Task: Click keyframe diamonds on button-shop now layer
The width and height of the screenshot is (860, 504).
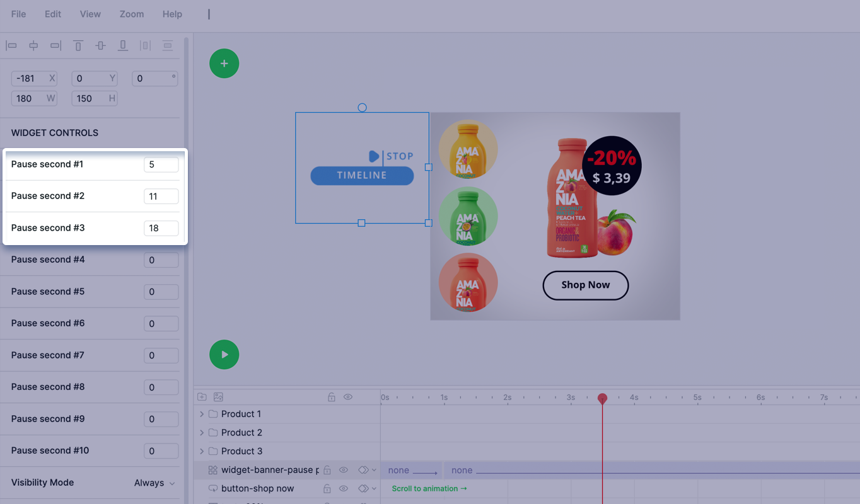Action: pyautogui.click(x=363, y=488)
